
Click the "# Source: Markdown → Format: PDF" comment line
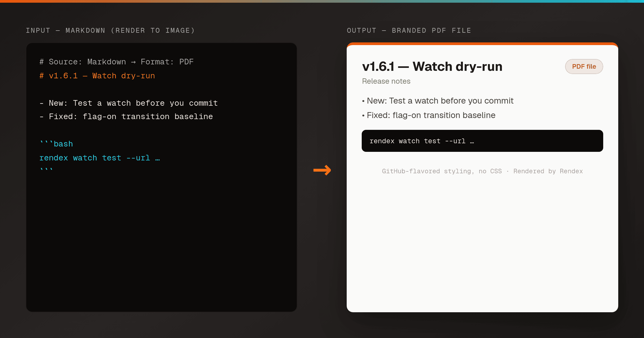coord(116,62)
